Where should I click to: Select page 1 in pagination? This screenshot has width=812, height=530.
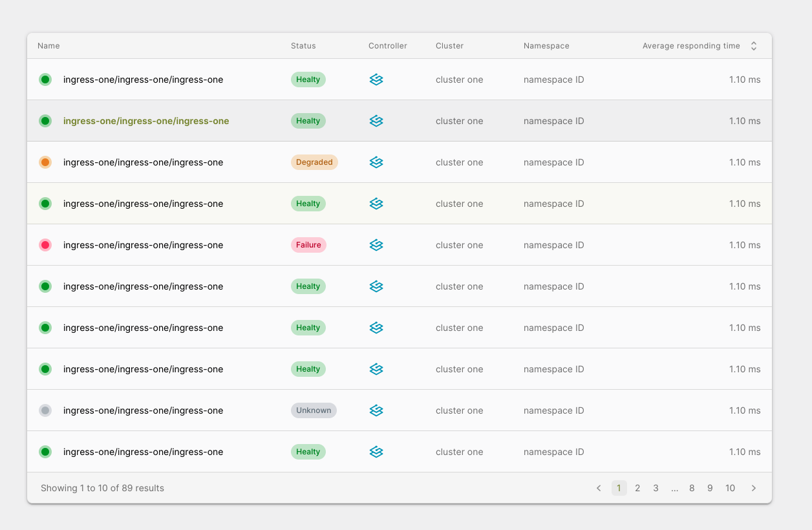619,488
